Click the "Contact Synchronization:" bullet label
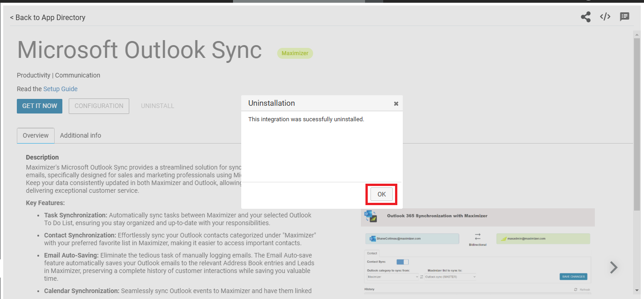 tap(80, 236)
